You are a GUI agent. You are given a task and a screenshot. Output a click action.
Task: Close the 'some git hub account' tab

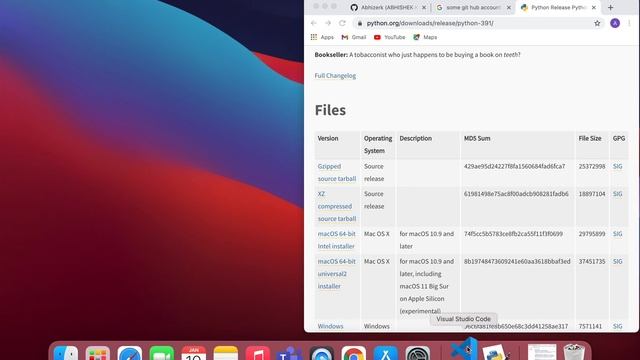(x=509, y=7)
